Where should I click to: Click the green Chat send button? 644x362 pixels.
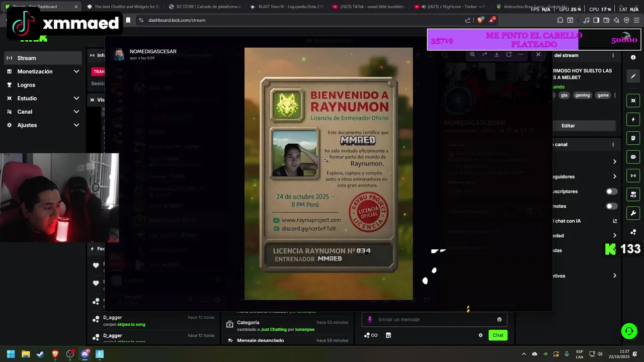tap(498, 335)
